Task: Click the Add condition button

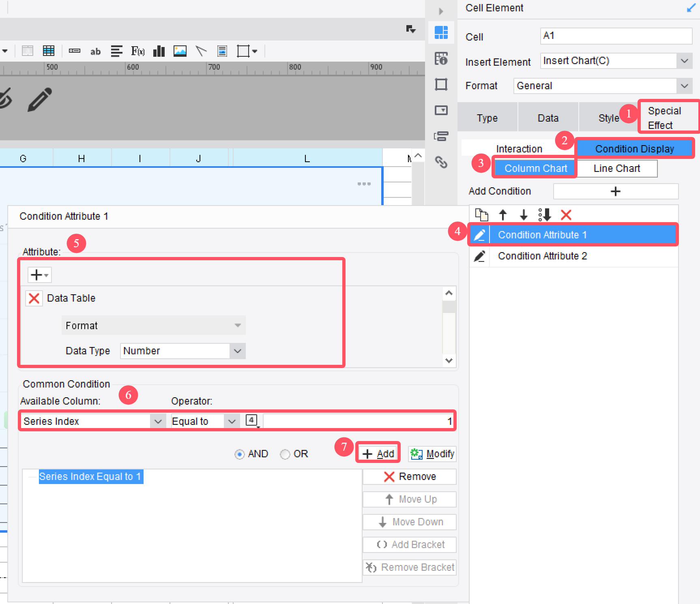Action: click(378, 454)
